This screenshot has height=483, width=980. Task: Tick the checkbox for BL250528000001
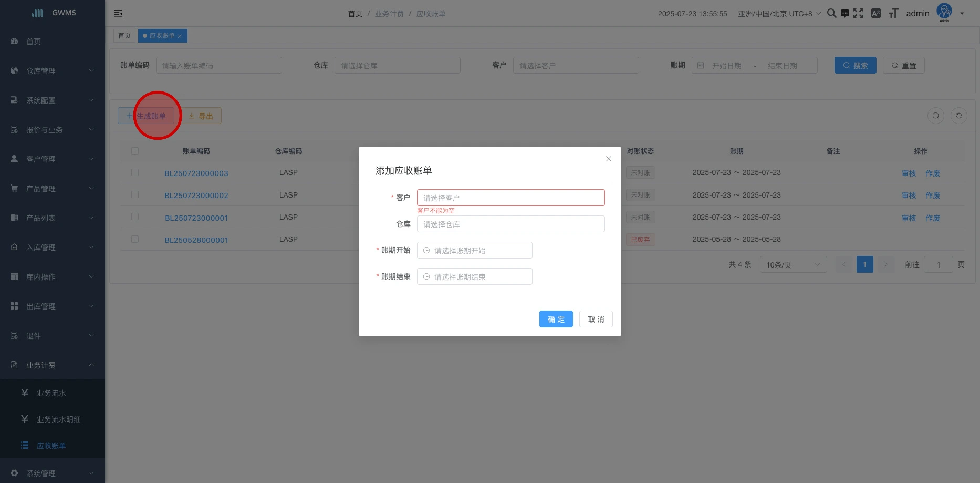(x=135, y=239)
